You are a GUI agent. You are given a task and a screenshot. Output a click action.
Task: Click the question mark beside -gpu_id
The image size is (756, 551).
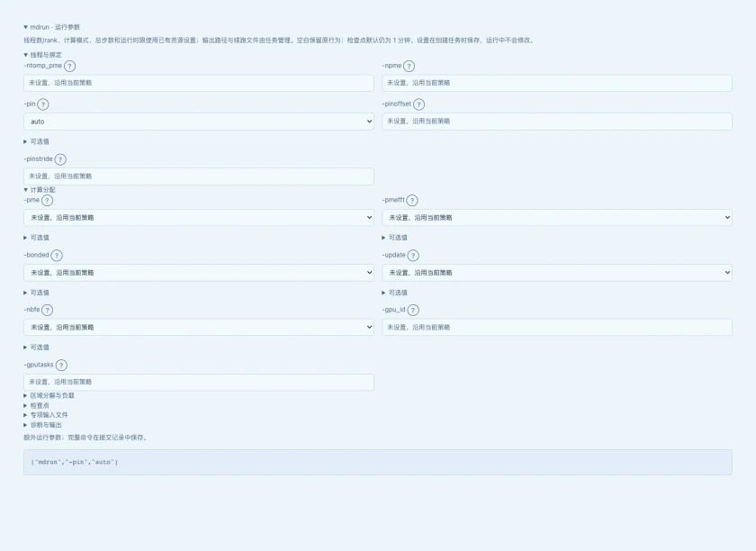click(413, 311)
